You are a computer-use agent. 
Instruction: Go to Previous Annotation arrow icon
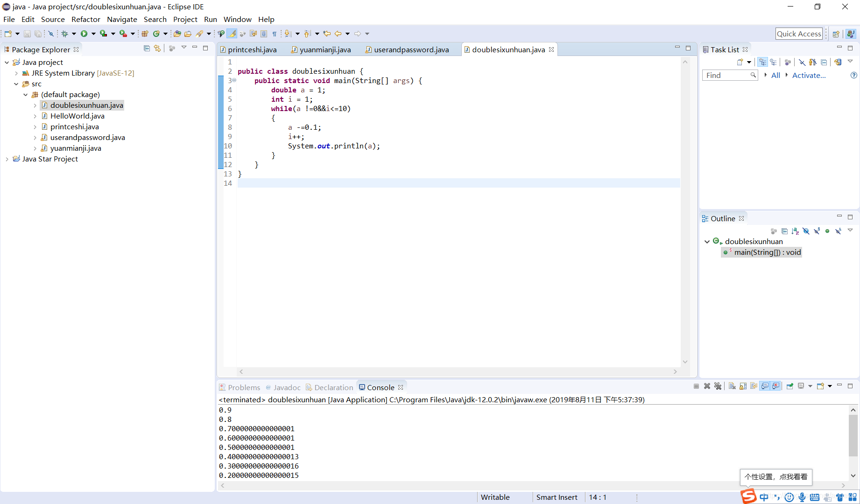[307, 34]
